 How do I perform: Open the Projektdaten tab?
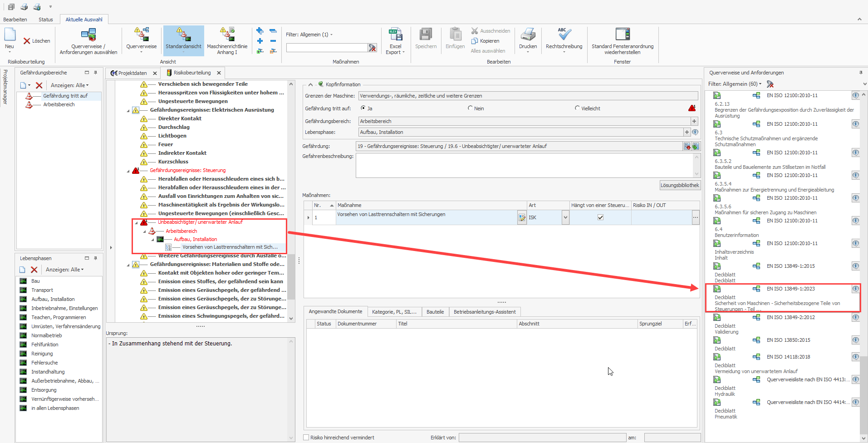(132, 73)
